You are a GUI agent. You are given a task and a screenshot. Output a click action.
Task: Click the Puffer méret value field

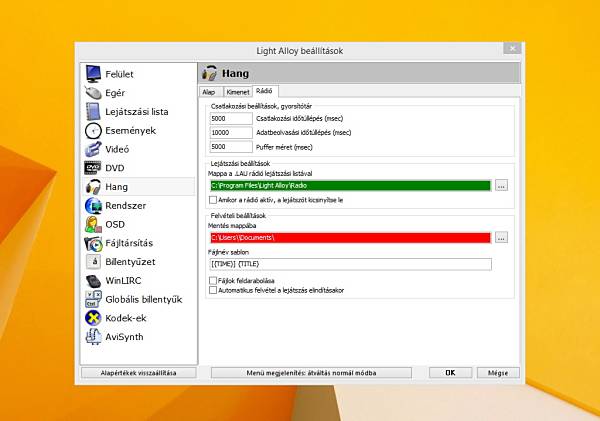231,147
